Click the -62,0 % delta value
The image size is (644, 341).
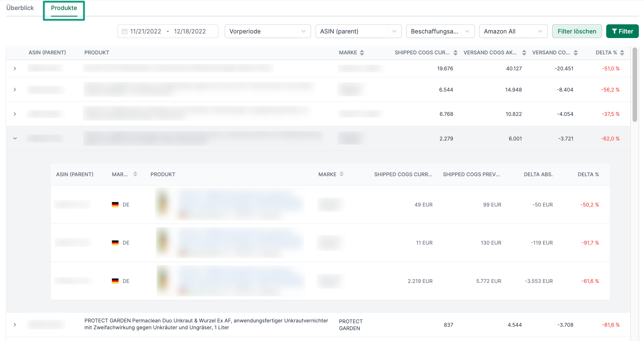[x=610, y=139]
